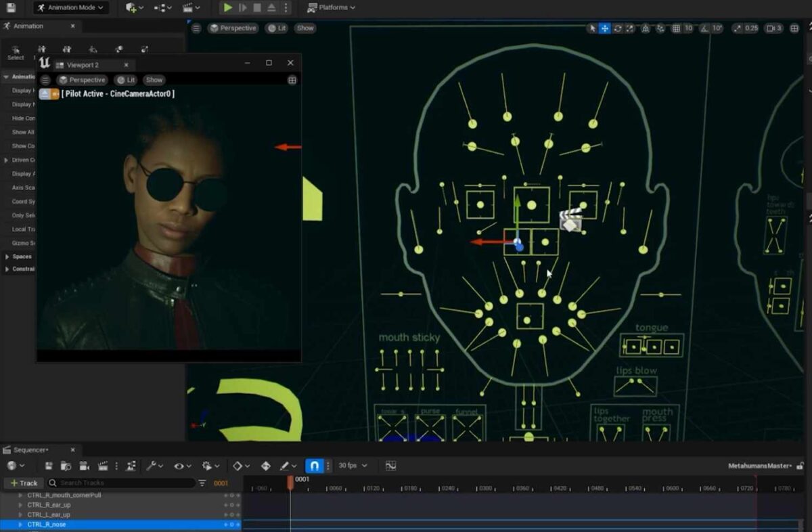Select the Translate tool in the viewport toolbar
Viewport: 812px width, 532px height.
(604, 28)
